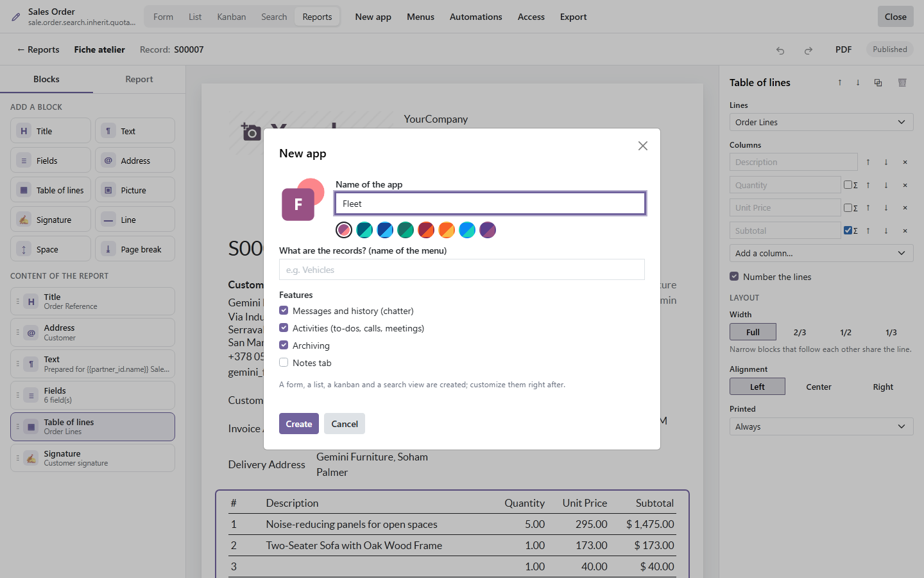Click the redo arrow in the report toolbar

click(x=809, y=50)
